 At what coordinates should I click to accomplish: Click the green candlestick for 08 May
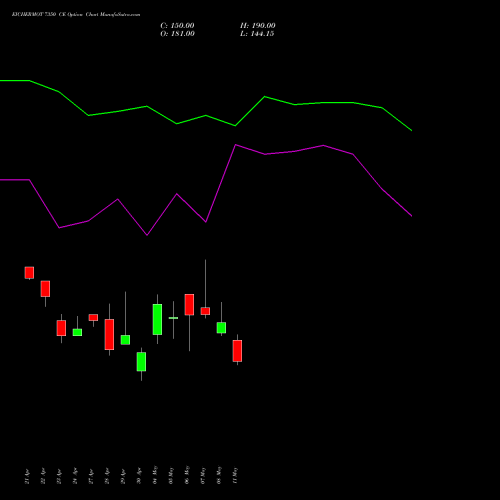click(x=221, y=328)
